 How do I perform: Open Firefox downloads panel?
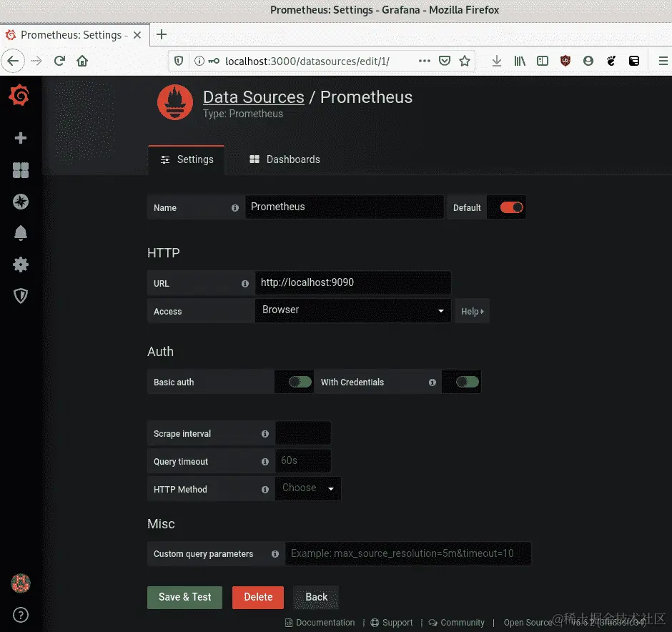497,61
